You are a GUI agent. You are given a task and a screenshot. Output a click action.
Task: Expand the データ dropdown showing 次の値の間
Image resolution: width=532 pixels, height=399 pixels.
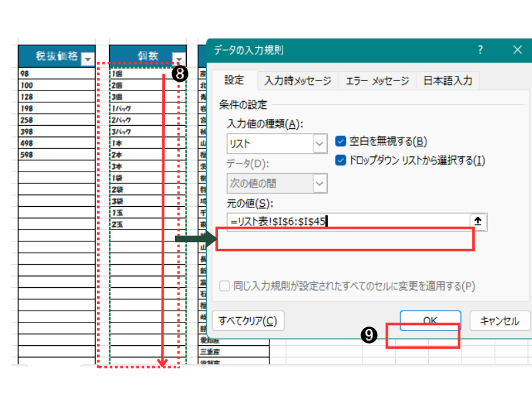coord(321,183)
